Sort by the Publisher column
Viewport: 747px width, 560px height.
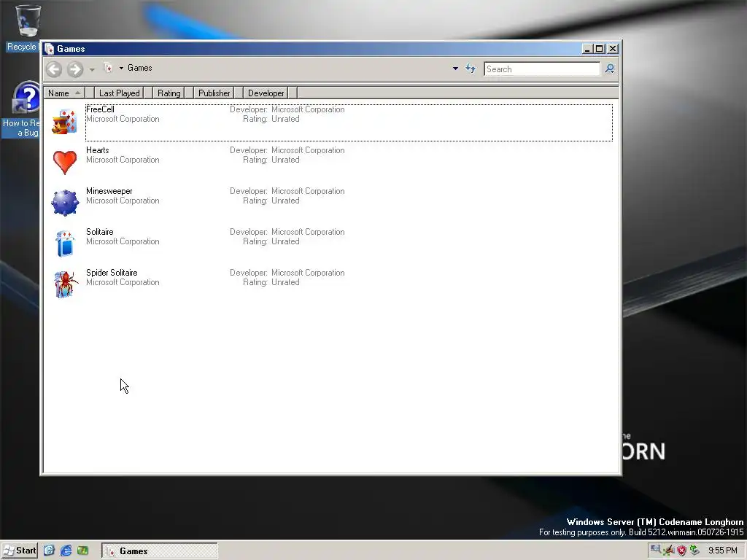point(214,93)
